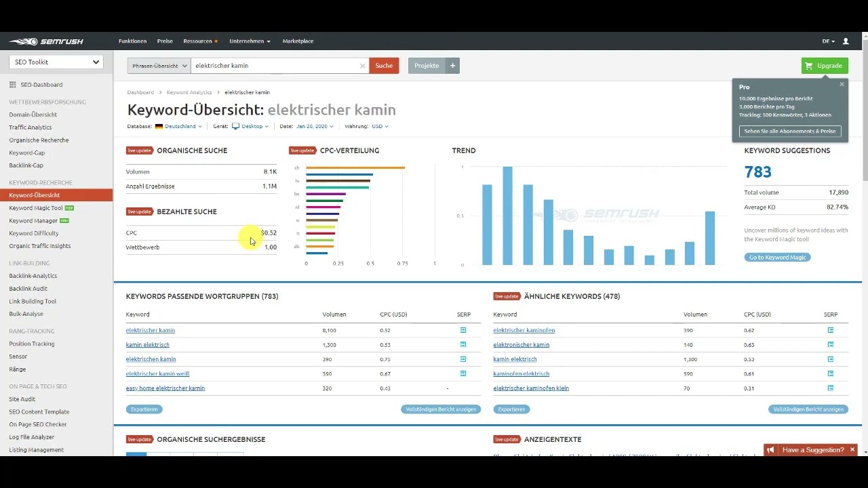Image resolution: width=868 pixels, height=488 pixels.
Task: Open SERP icon for elektrischer kaminofen
Action: click(830, 330)
